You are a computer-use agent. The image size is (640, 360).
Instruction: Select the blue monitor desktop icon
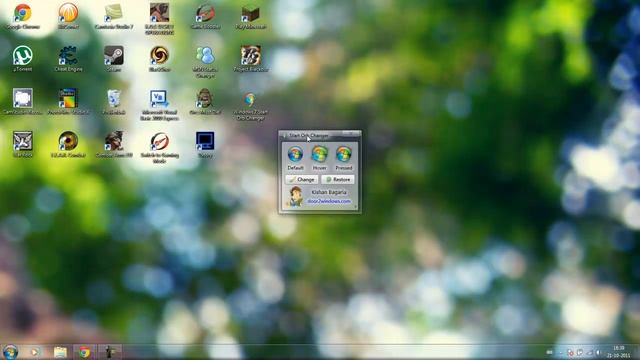(205, 141)
